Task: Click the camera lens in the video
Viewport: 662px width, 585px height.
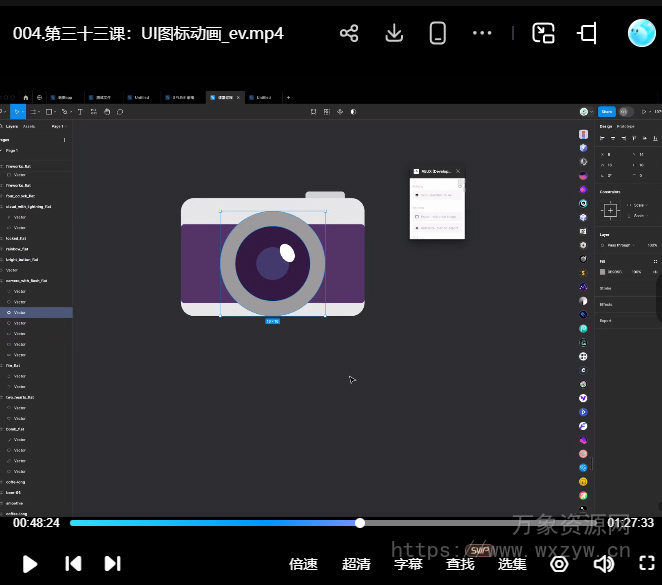Action: [x=272, y=263]
